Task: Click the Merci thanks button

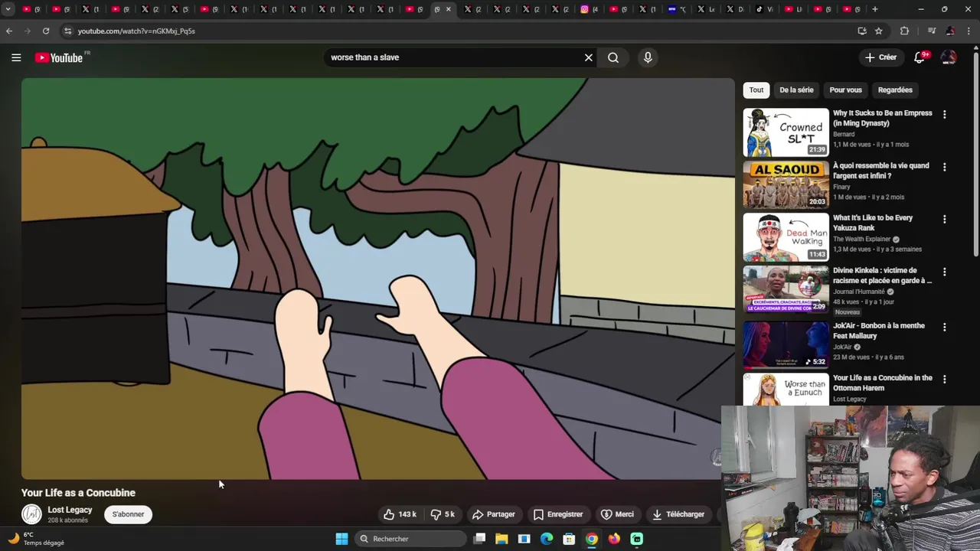Action: click(x=617, y=514)
